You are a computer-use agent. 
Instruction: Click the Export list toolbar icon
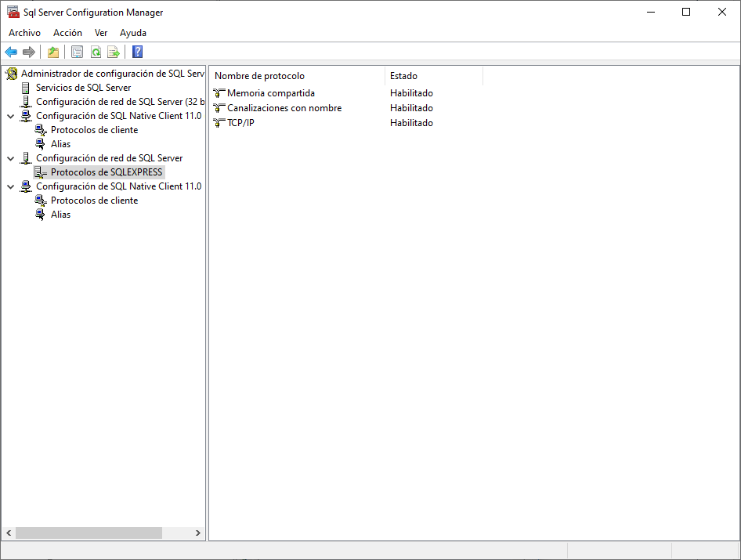pos(114,52)
